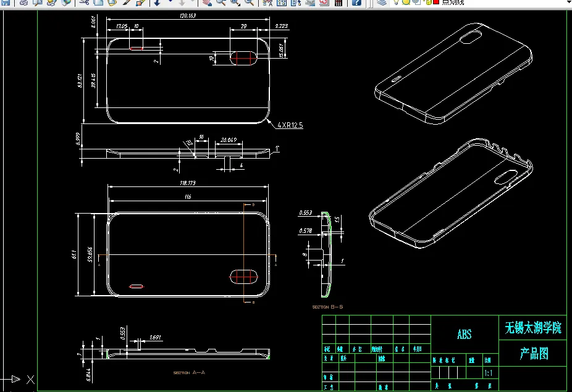Open the Layer Properties Manager icon
572x392 pixels.
click(382, 2)
